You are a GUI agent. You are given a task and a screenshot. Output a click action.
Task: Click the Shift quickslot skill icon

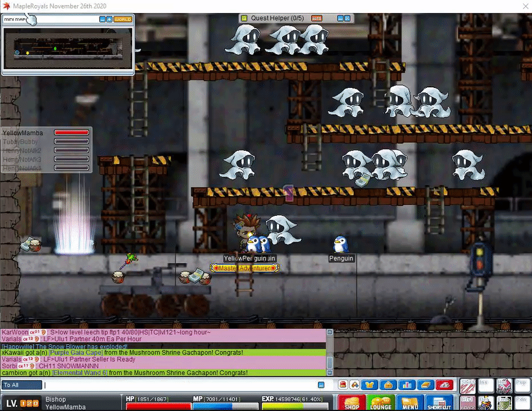[467, 386]
